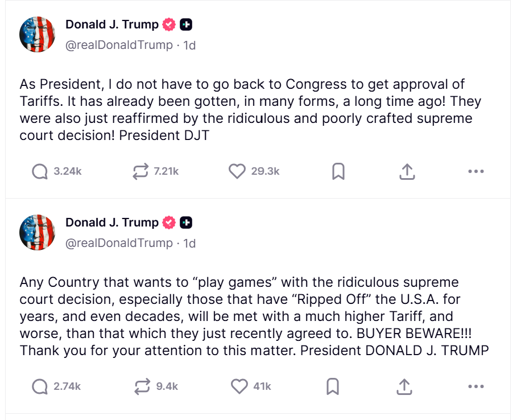The height and width of the screenshot is (420, 521).
Task: Open @realDonaldTrump handle on second post
Action: (119, 243)
